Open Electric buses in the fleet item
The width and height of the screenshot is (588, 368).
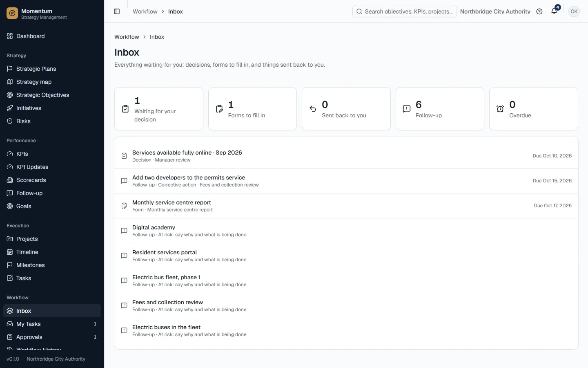(x=346, y=330)
